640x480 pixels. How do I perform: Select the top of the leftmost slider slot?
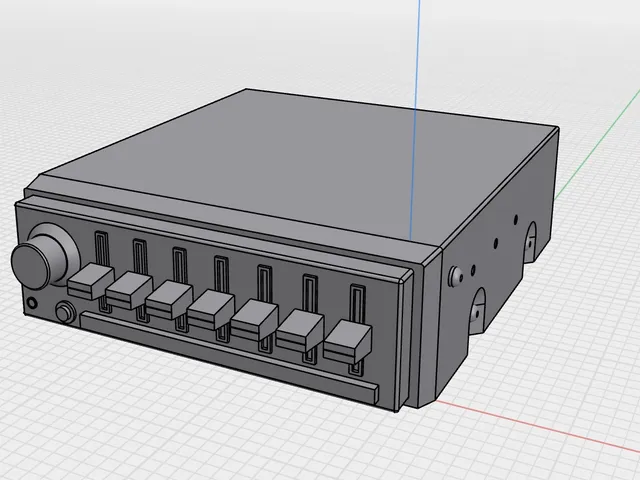click(x=102, y=248)
